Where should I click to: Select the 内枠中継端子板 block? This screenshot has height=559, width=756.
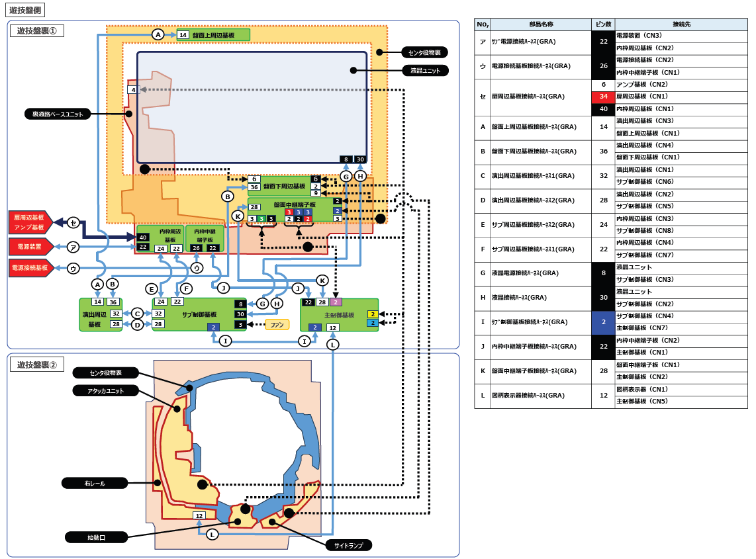(x=205, y=239)
